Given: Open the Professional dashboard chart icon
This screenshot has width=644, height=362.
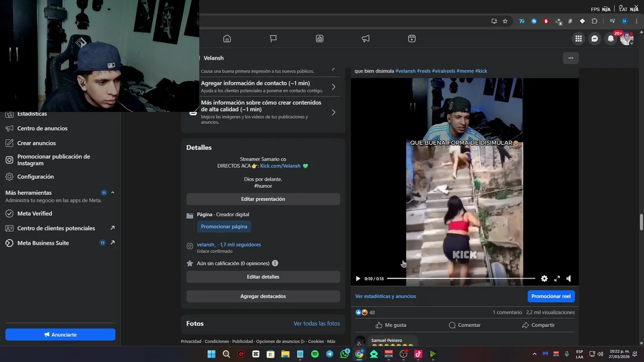Looking at the screenshot, I should (x=319, y=39).
